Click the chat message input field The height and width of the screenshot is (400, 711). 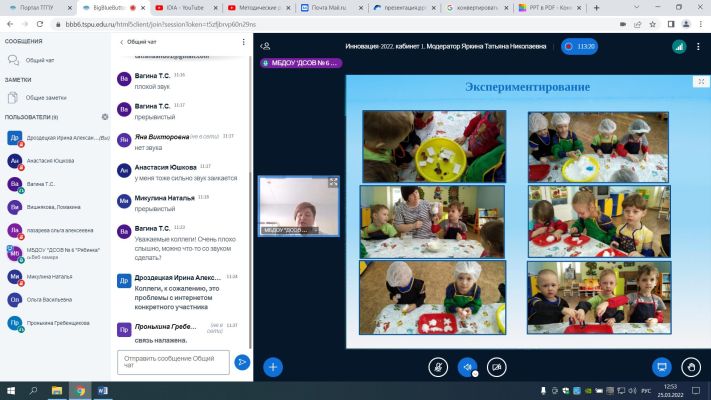173,362
